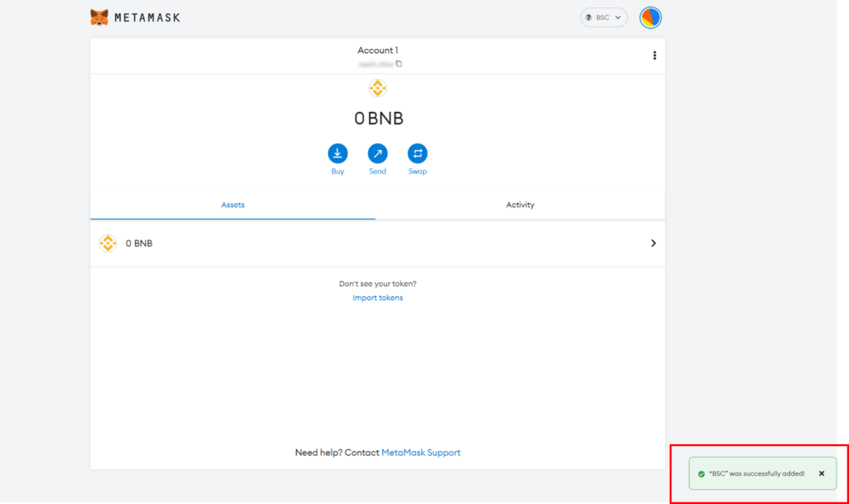Image resolution: width=849 pixels, height=504 pixels.
Task: Copy the account address to clipboard
Action: [x=399, y=64]
